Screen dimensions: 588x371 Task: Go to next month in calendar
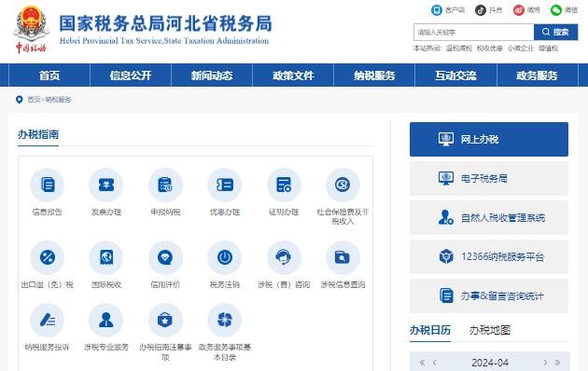[x=545, y=363]
